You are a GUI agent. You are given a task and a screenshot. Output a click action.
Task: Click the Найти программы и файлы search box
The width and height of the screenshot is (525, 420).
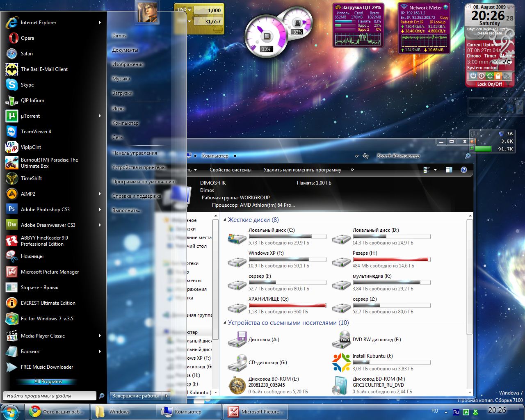click(x=50, y=396)
